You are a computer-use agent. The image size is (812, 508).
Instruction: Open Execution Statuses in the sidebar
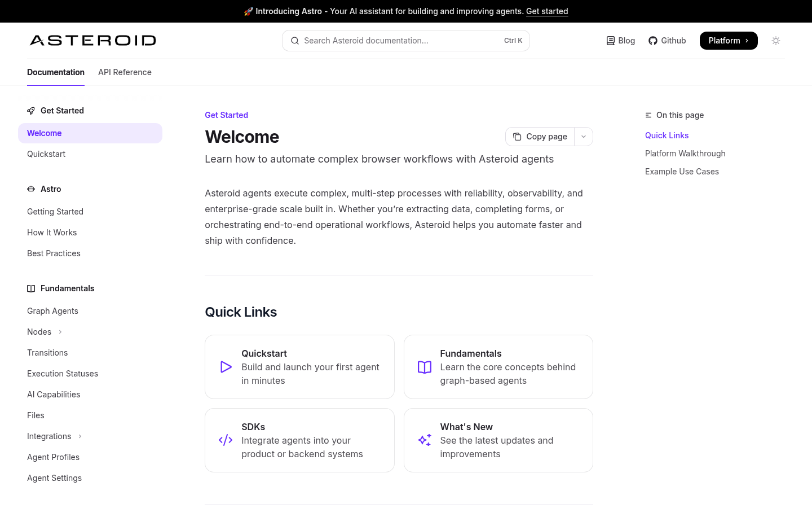(x=63, y=374)
